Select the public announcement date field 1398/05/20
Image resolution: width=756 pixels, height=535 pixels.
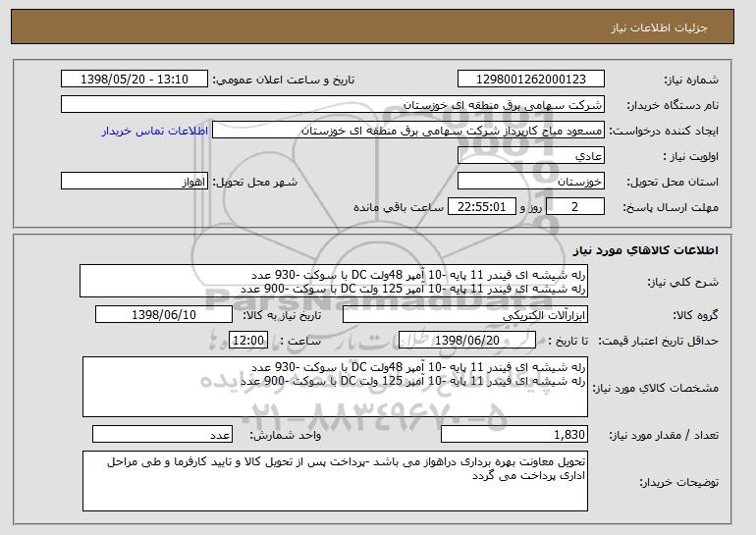[134, 80]
